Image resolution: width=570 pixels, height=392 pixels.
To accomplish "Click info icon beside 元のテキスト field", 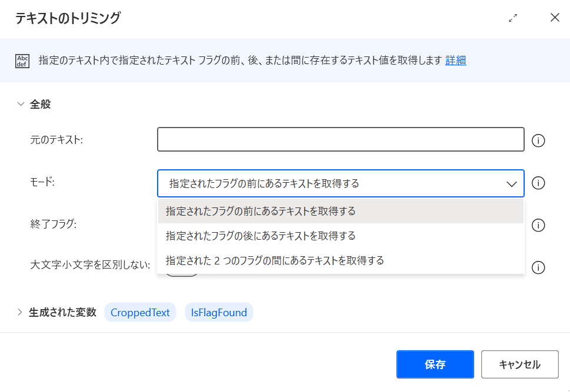I will (x=538, y=140).
